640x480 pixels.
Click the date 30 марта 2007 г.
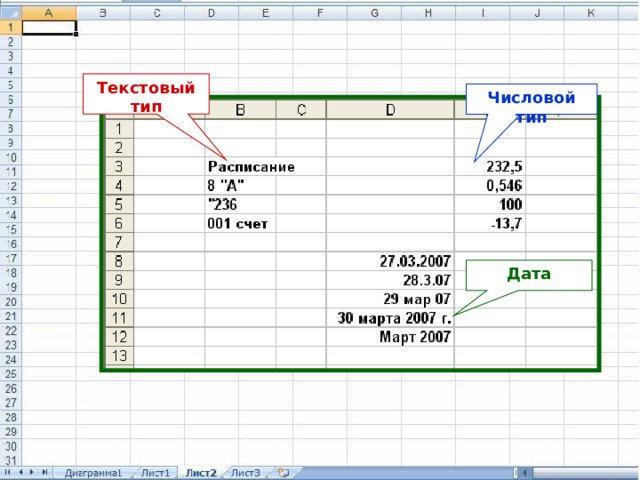pos(395,318)
